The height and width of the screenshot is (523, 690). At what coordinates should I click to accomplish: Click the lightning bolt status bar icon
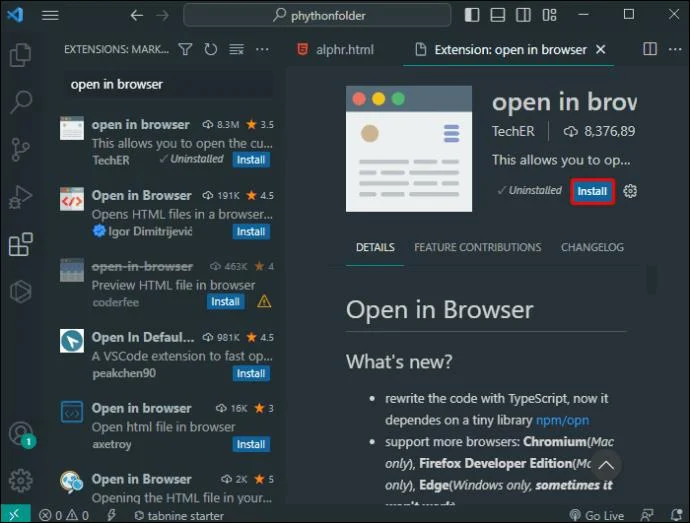[111, 515]
